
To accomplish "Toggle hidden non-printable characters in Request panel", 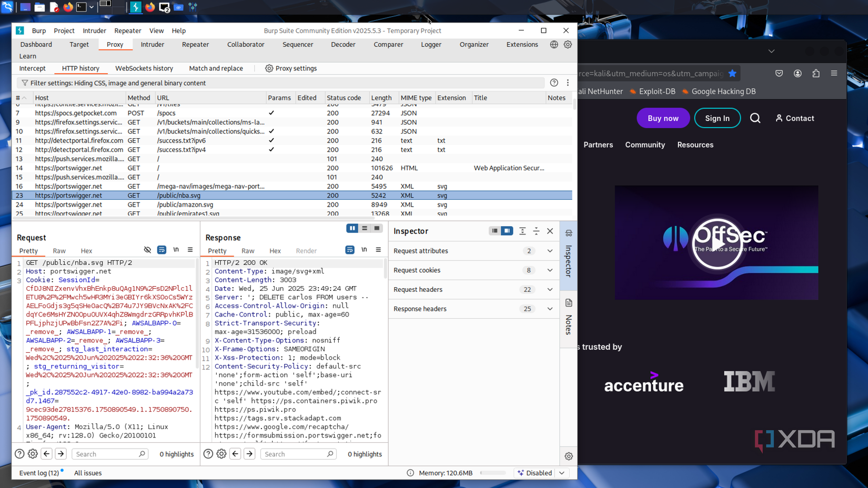I will [147, 250].
